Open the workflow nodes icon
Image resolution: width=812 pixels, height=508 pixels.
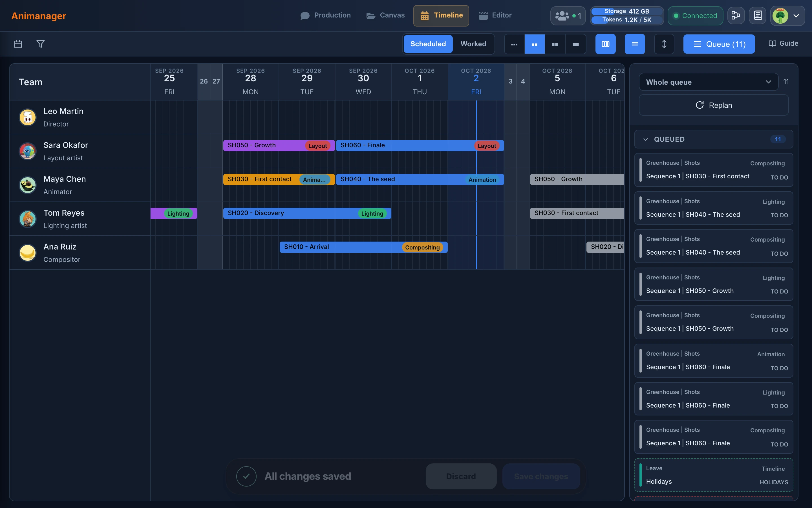click(736, 16)
